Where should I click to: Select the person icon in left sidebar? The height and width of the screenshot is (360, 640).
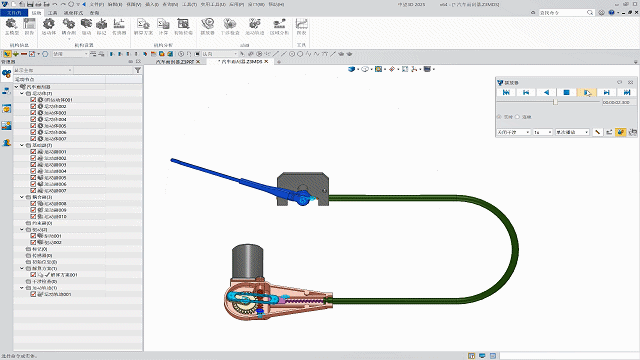click(6, 142)
